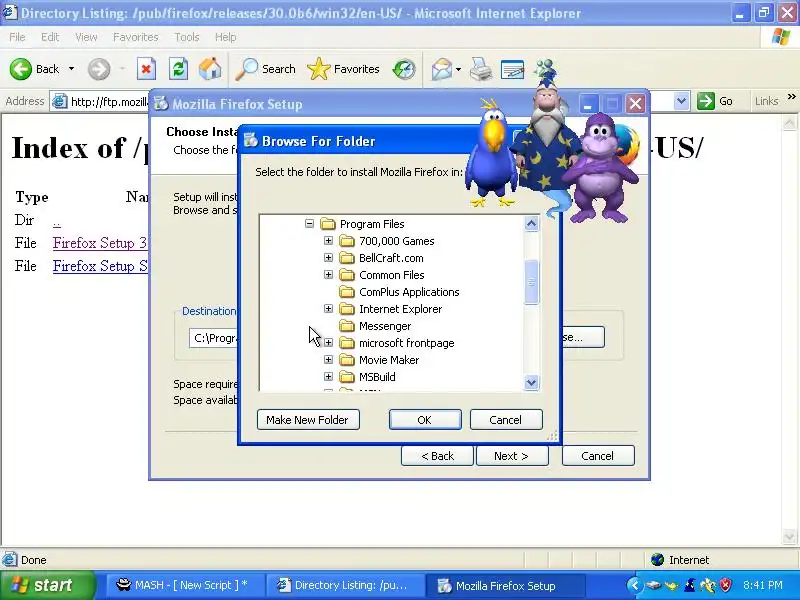Select the Common Files folder name
The height and width of the screenshot is (600, 800).
point(392,275)
